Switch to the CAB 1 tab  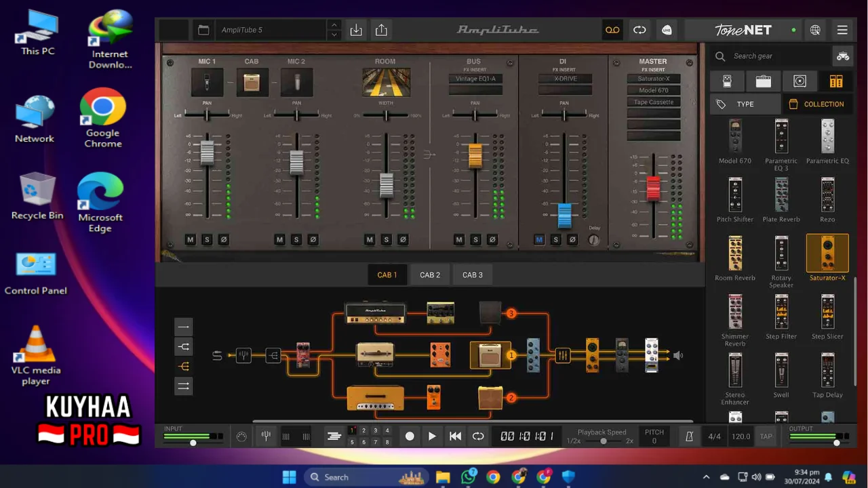[x=387, y=274]
